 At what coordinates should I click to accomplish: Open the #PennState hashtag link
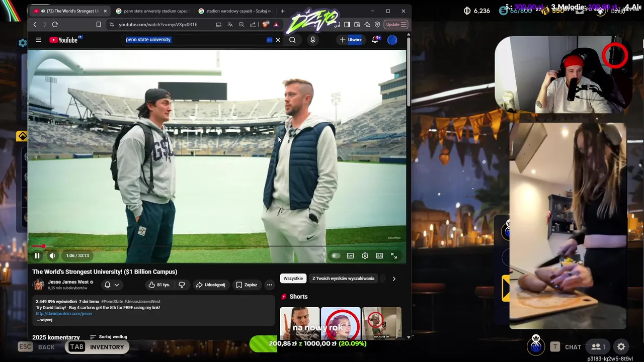(112, 302)
